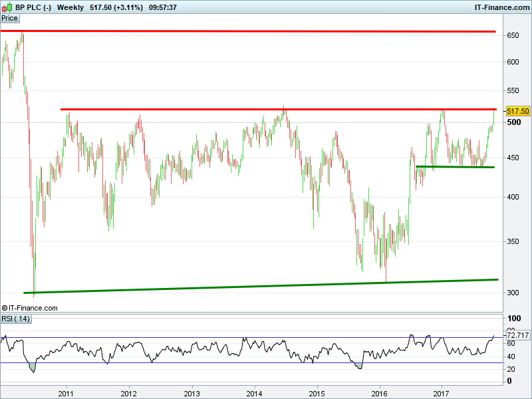Select the red resistance line near 520
The height and width of the screenshot is (399, 532).
tap(278, 109)
